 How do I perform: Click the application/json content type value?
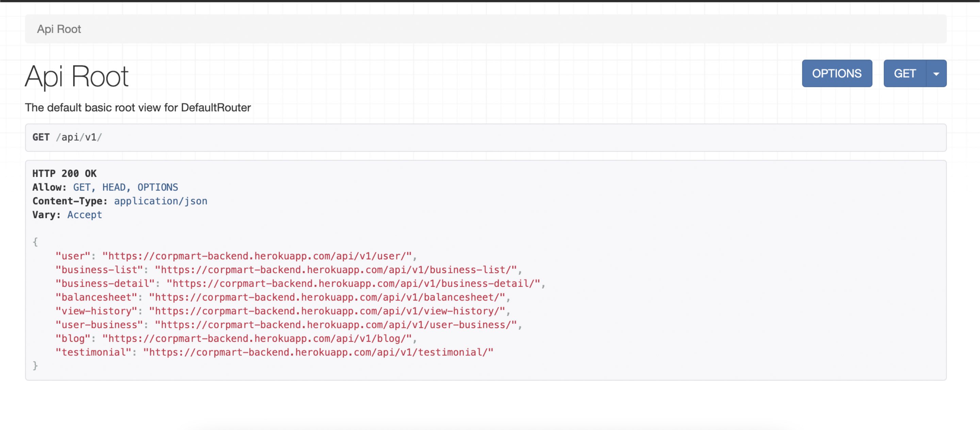(x=161, y=201)
